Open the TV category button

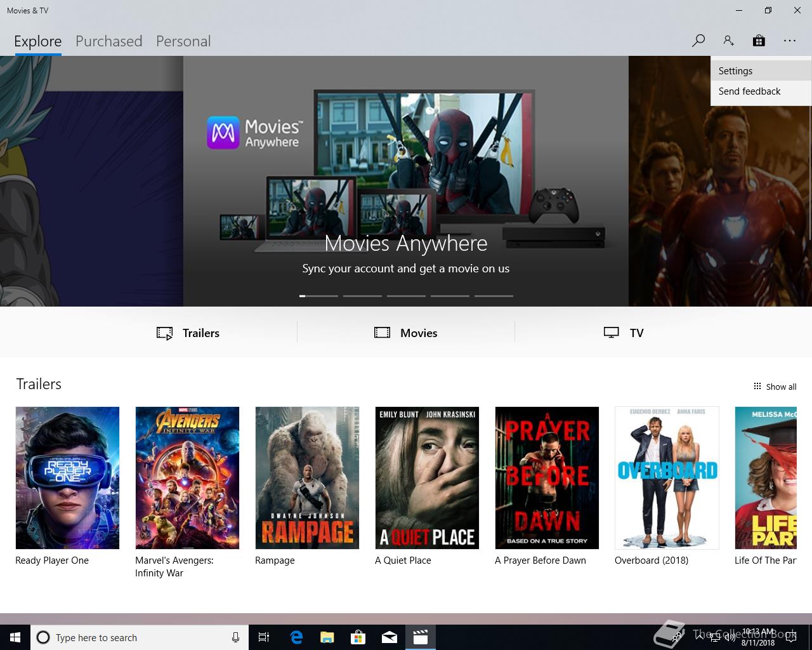(x=624, y=333)
